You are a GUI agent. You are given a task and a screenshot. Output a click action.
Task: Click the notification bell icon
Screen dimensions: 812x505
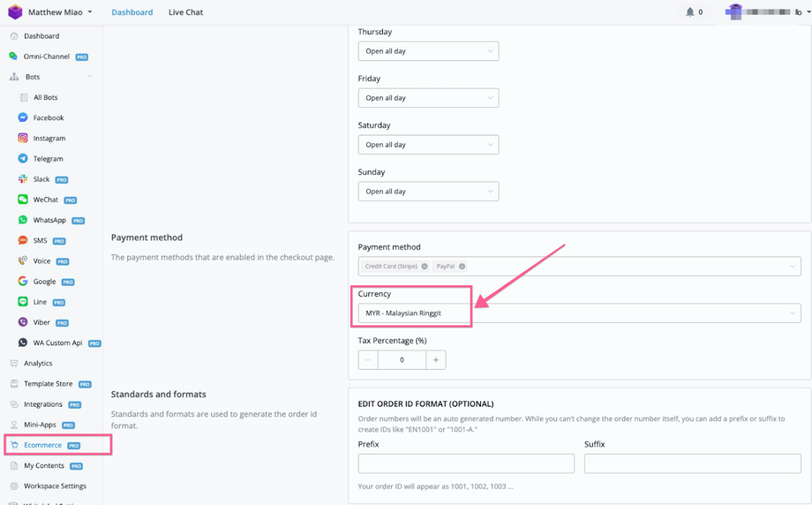tap(690, 12)
